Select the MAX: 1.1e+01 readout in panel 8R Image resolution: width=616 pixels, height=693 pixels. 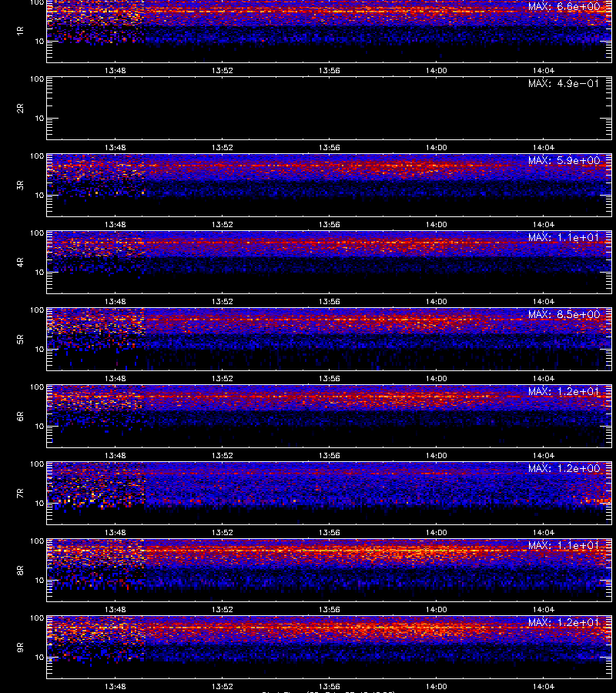click(564, 545)
